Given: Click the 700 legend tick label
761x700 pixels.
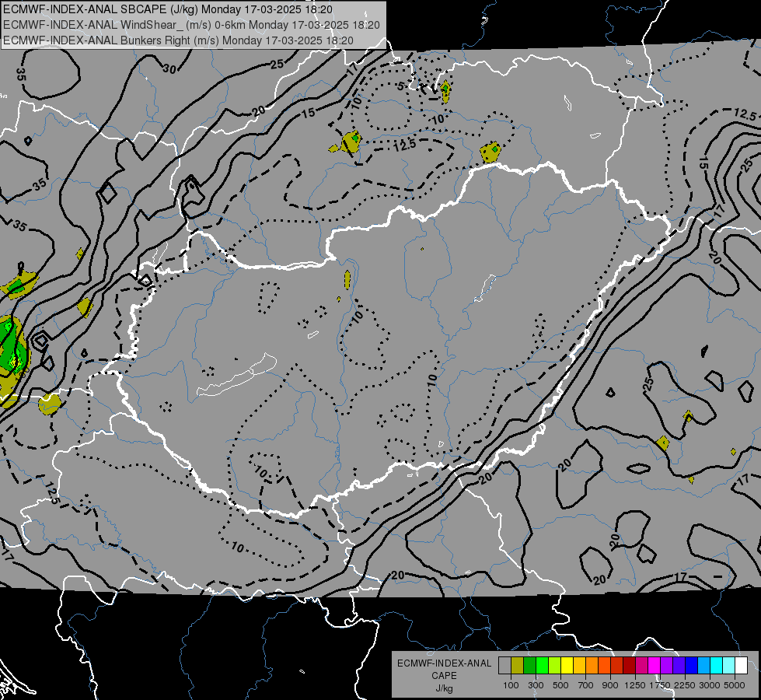Looking at the screenshot, I should tap(586, 685).
